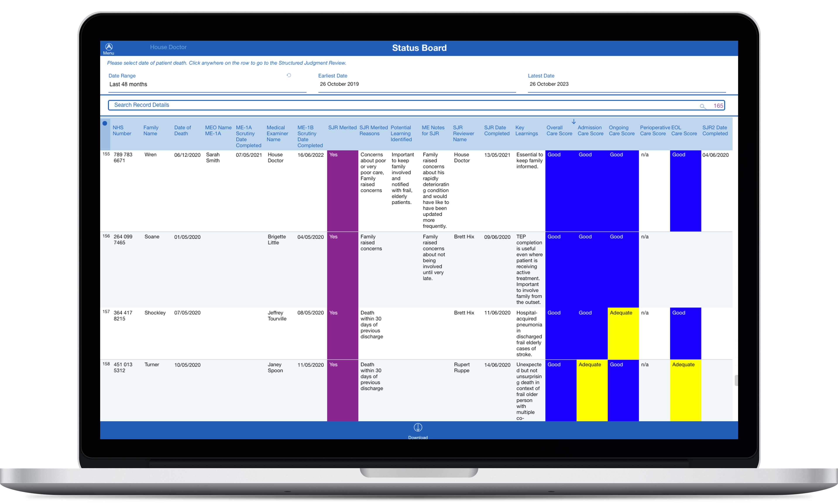Click NHS Number column header to sort
Image resolution: width=838 pixels, height=504 pixels.
[x=122, y=129]
